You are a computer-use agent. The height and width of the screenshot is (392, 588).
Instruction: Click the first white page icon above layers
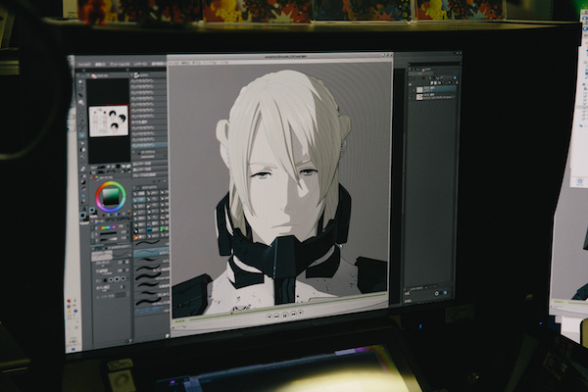(432, 83)
